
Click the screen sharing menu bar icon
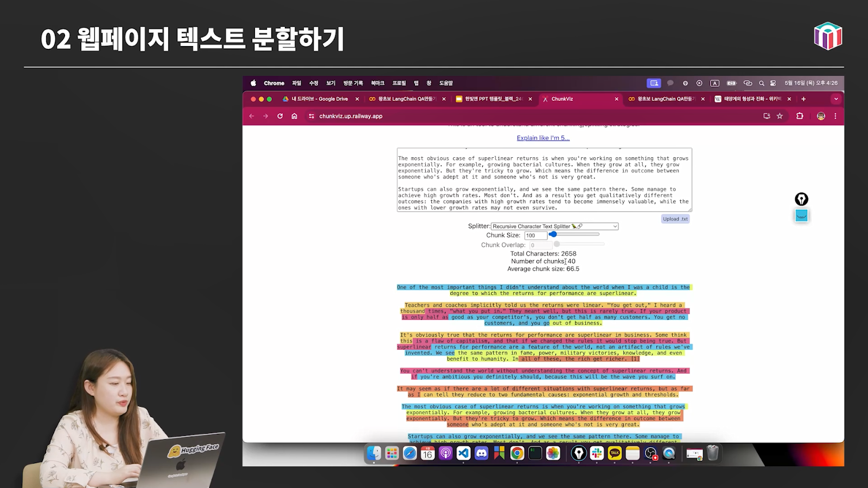(x=654, y=83)
